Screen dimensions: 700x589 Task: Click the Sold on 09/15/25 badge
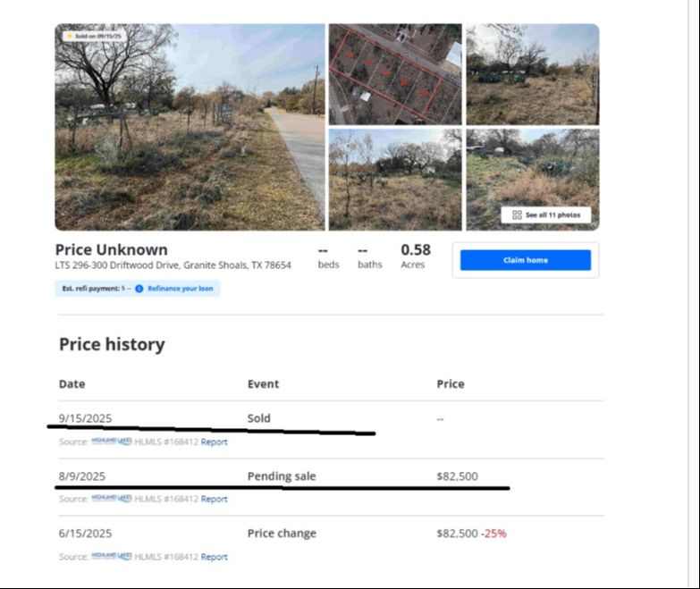pos(94,36)
